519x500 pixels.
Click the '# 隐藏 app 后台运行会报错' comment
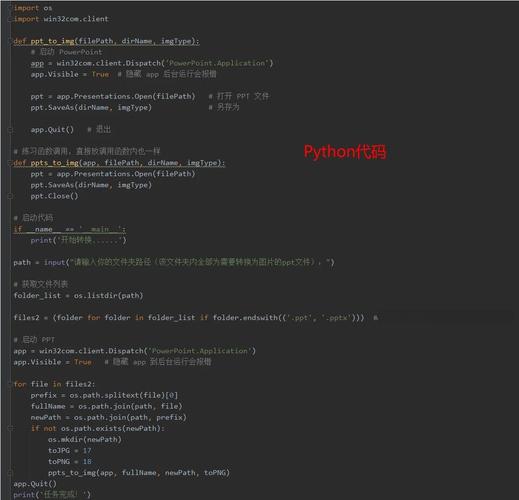pyautogui.click(x=167, y=74)
